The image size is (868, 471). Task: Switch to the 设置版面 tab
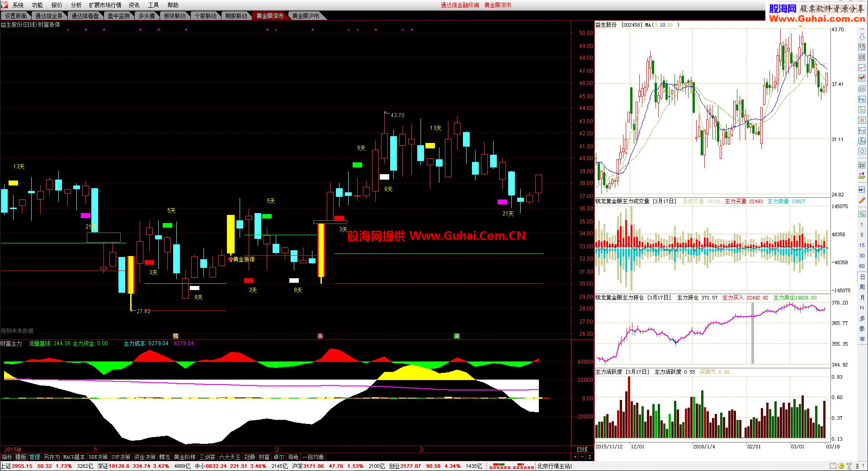coord(16,16)
